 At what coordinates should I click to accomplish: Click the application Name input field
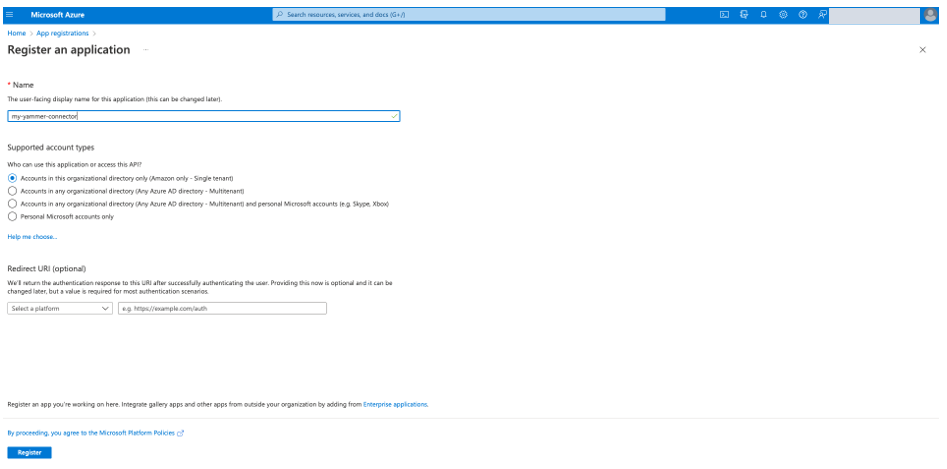[x=204, y=116]
